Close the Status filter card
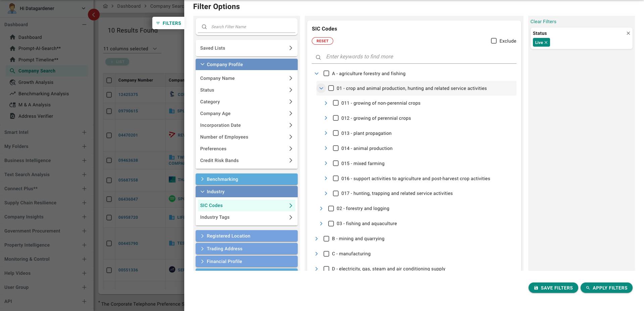Viewport: 644px width, 311px height. (628, 33)
